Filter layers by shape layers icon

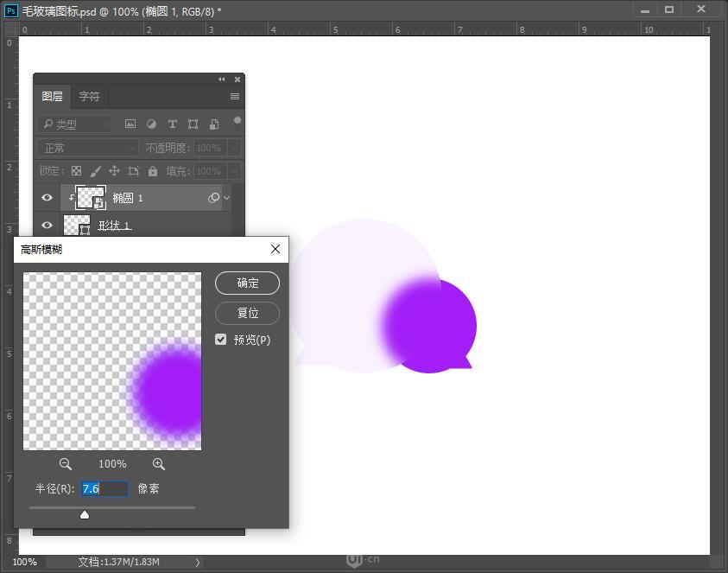[x=193, y=124]
